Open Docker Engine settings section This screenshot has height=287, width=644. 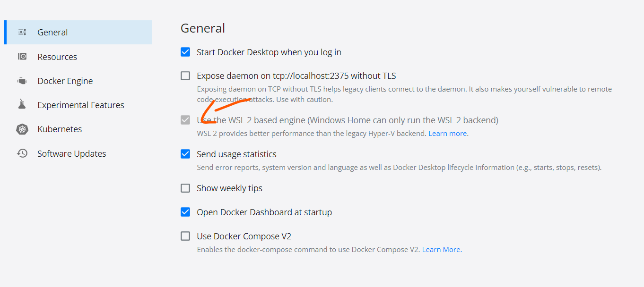pos(65,80)
